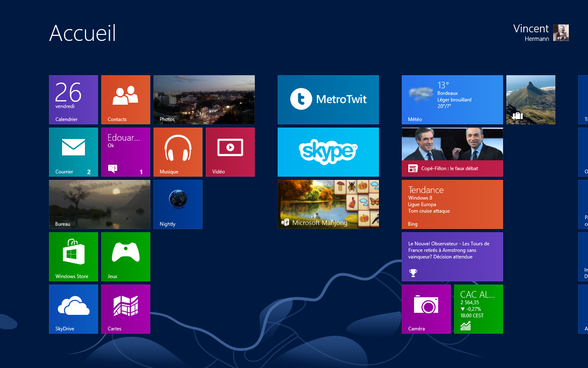Open the travel tile with suitcase icon
Viewport: 588px width, 368px height.
(531, 100)
